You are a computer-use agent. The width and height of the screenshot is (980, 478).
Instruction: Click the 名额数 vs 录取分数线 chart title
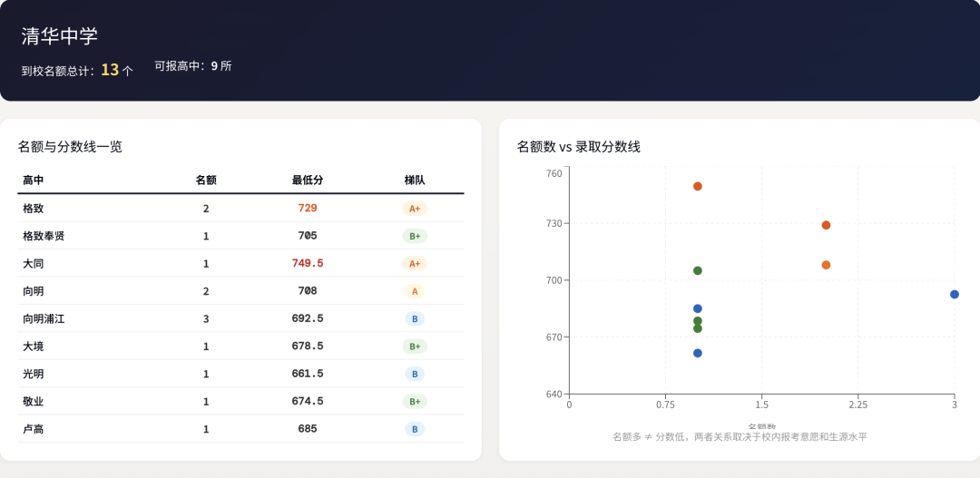pos(578,146)
